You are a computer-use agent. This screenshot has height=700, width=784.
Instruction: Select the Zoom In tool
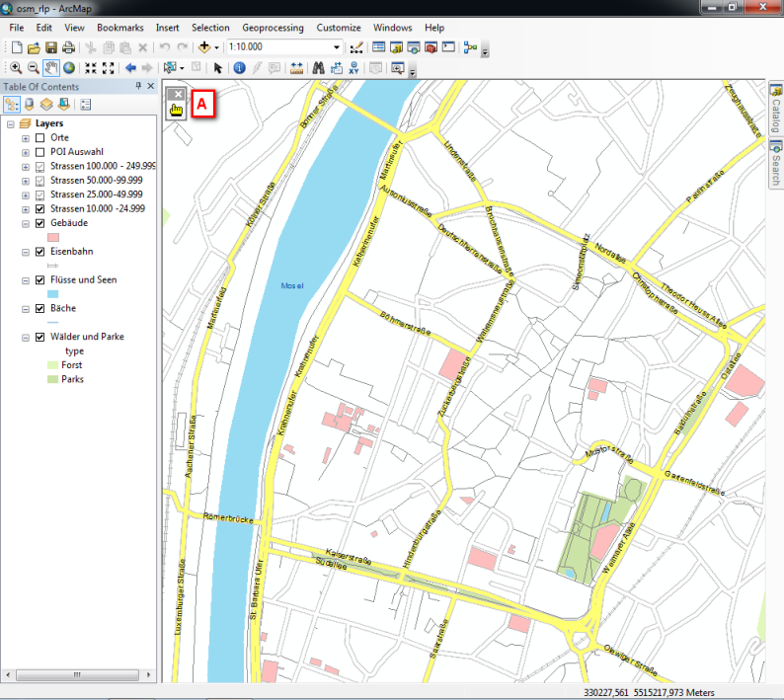pos(16,68)
